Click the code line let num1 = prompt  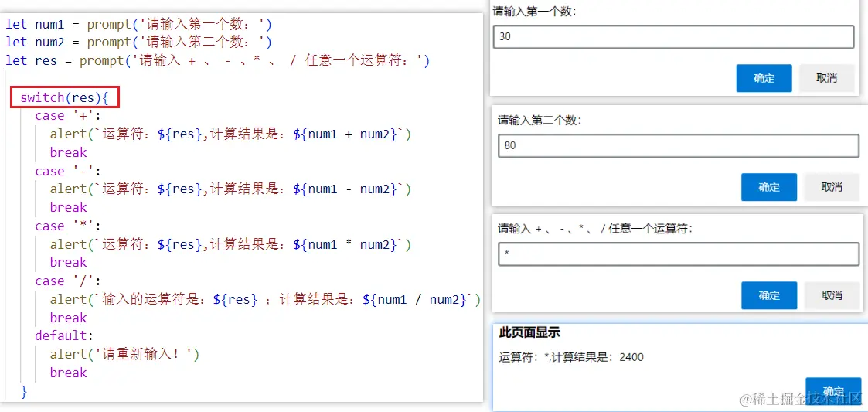pyautogui.click(x=139, y=25)
